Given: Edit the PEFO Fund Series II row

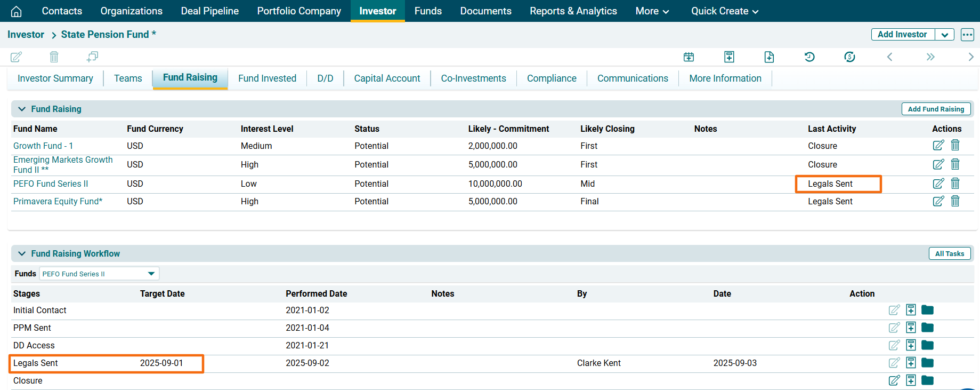Looking at the screenshot, I should pos(938,184).
